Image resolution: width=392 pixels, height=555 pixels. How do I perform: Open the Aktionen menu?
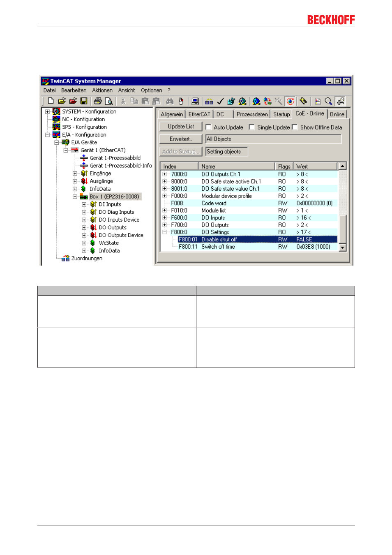point(102,90)
